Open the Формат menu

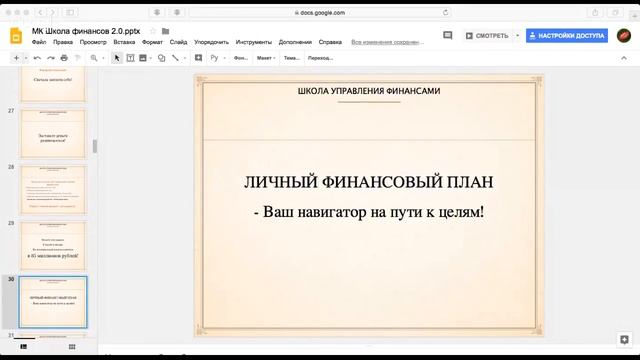152,42
